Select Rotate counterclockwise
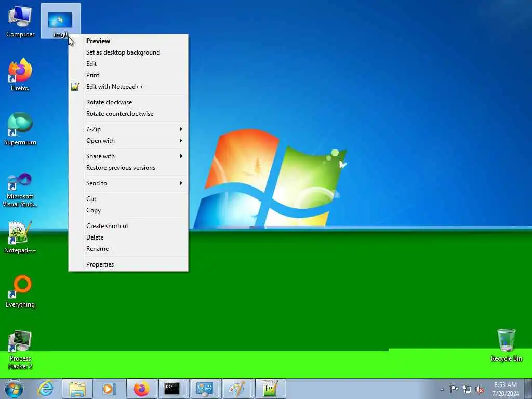The image size is (532, 399). pos(128,114)
